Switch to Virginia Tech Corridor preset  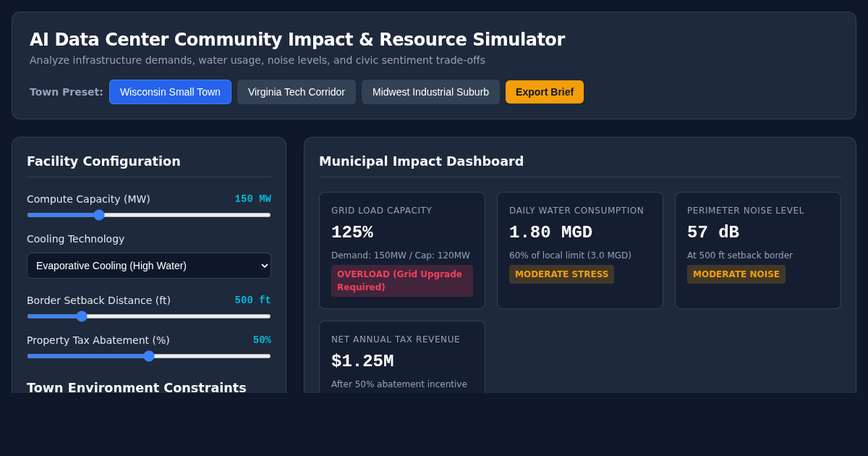pos(297,92)
